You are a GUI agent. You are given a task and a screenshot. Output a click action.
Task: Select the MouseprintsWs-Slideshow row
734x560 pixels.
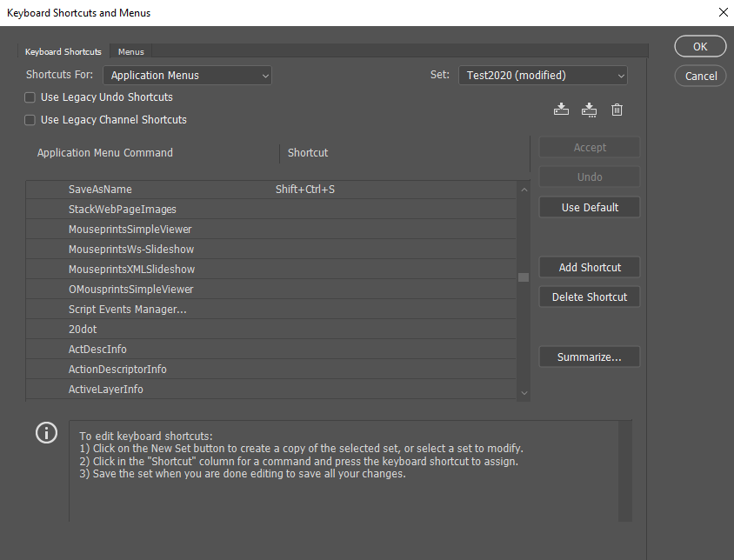pyautogui.click(x=270, y=250)
